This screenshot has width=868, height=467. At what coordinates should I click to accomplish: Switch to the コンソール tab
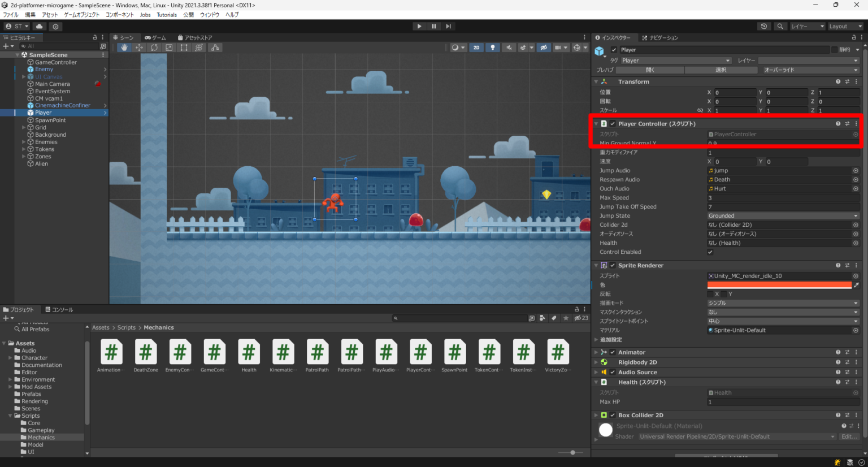point(59,310)
